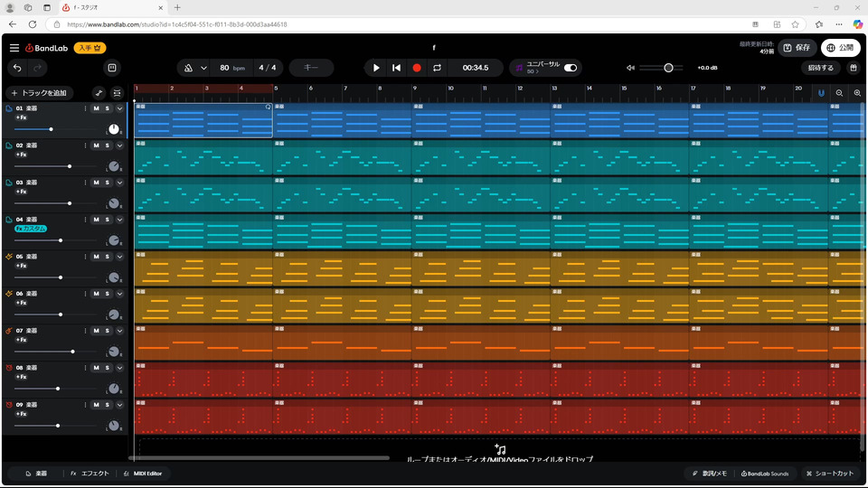Screen dimensions: 868x488
Task: Change the 4/4 time signature
Action: (x=268, y=68)
